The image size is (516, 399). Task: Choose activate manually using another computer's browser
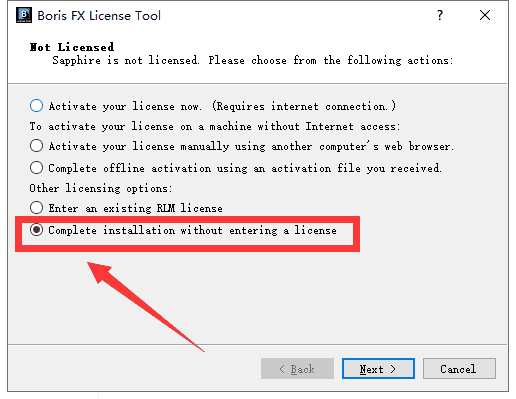(36, 146)
